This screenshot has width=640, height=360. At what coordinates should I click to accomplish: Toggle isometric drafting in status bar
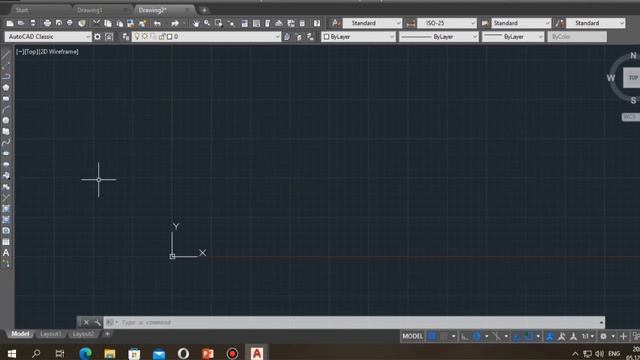click(496, 336)
